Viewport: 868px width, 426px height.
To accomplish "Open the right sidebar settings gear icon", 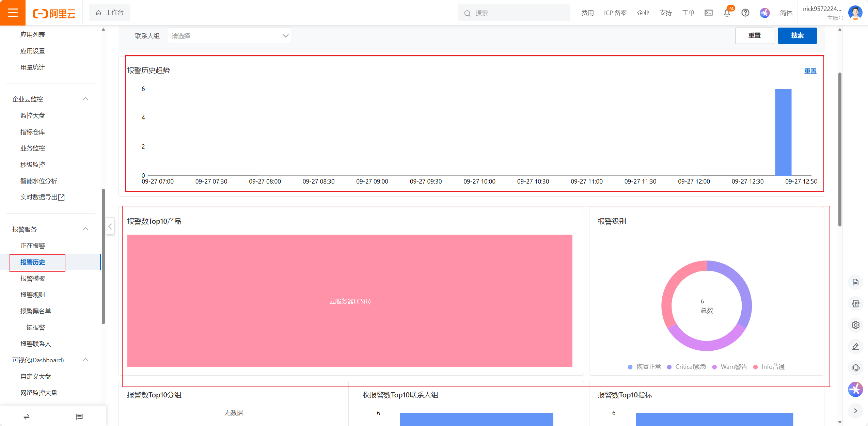I will 855,325.
